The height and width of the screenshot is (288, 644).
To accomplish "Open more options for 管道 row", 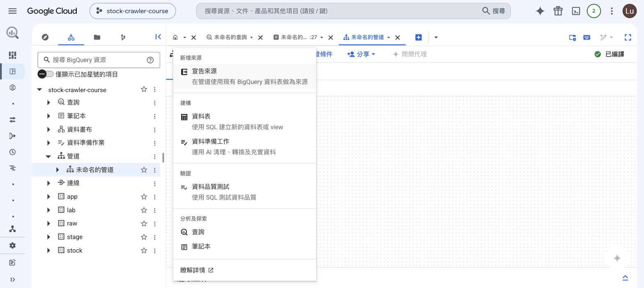I will tap(154, 157).
